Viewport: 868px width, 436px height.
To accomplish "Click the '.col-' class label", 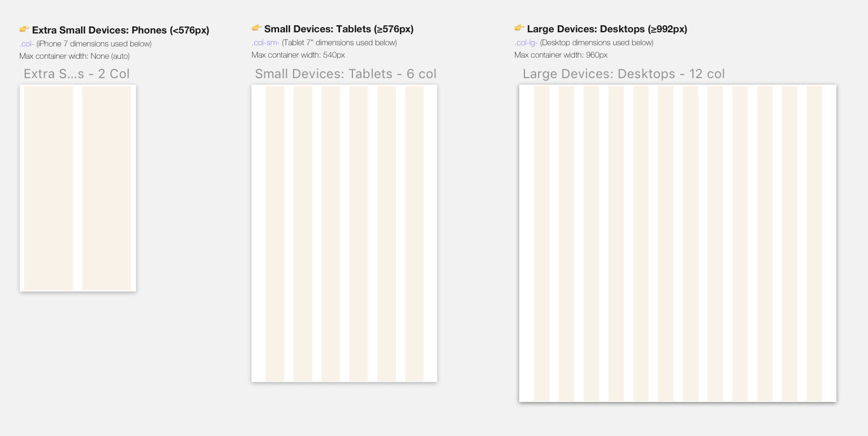I will tap(26, 44).
